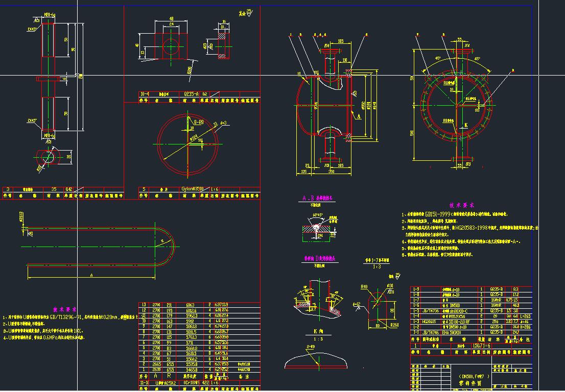Viewport: 565px width, 392px height.
Task: Click the lifting lug outline near R40
Action: click(378, 307)
